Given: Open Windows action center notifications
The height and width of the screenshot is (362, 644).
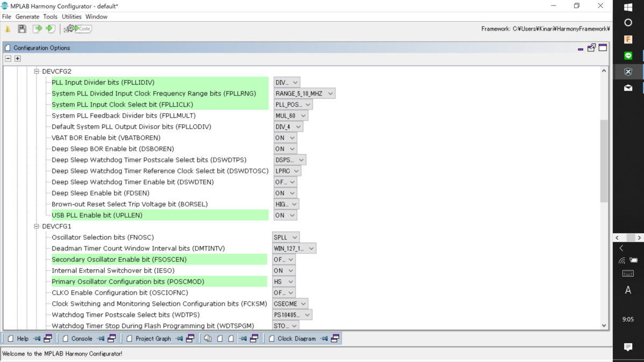Looking at the screenshot, I should click(628, 347).
